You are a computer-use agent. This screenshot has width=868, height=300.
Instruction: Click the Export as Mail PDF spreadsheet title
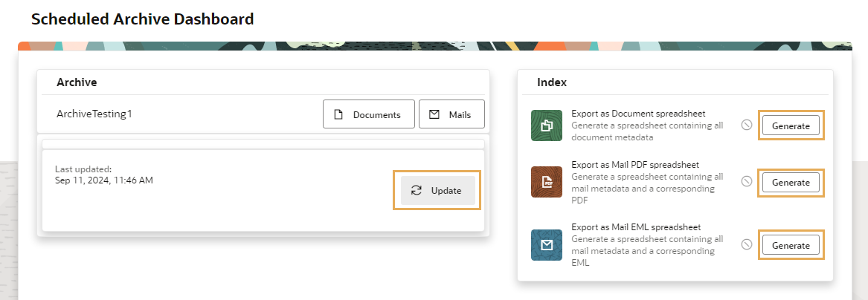coord(635,165)
